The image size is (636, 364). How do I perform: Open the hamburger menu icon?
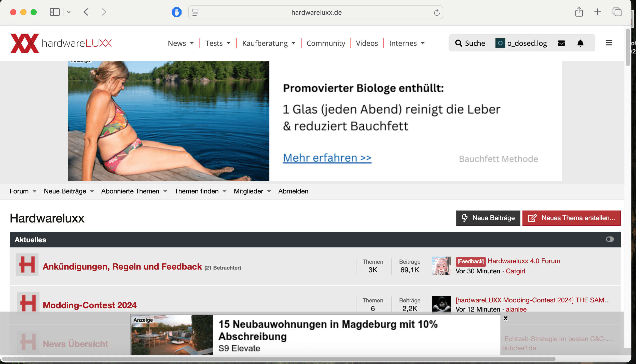pos(609,43)
